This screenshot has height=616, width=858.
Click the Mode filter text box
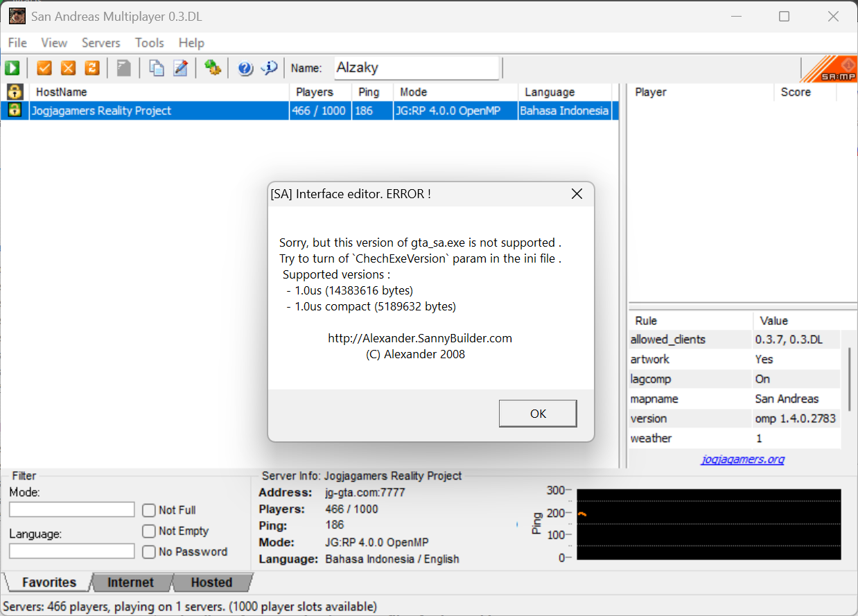(72, 509)
